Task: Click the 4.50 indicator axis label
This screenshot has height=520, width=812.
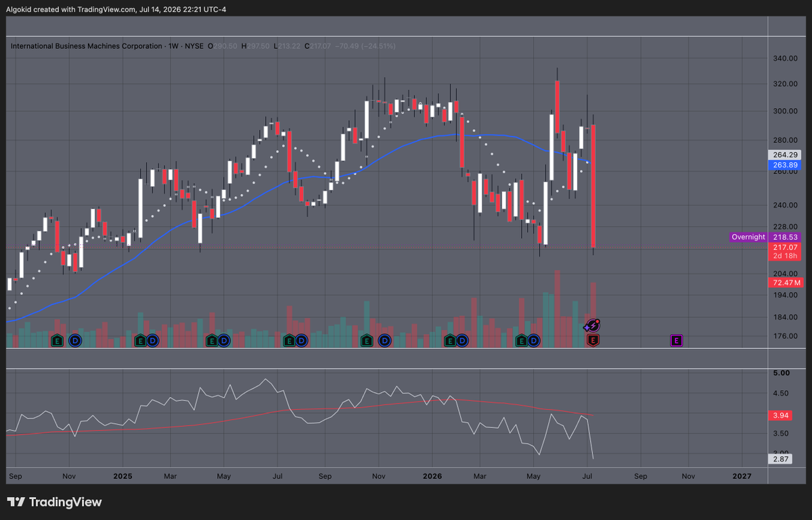Action: click(782, 394)
